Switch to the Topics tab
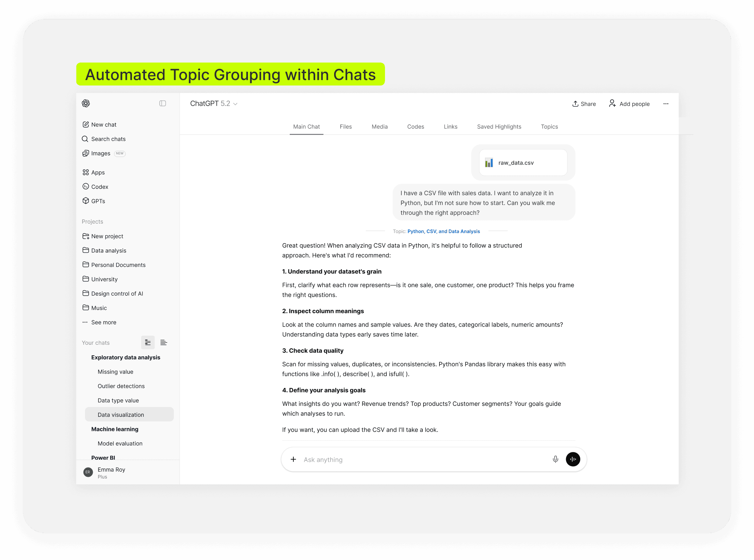This screenshot has height=560, width=754. pos(549,127)
